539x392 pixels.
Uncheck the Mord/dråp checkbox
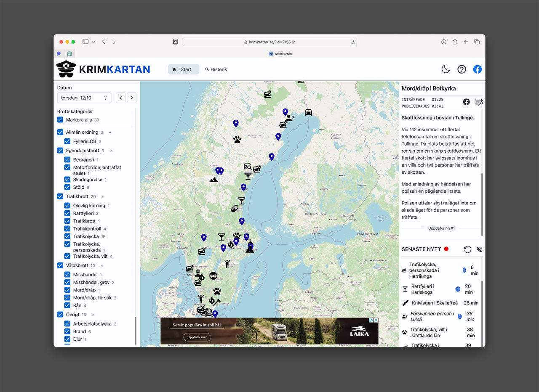pos(67,290)
